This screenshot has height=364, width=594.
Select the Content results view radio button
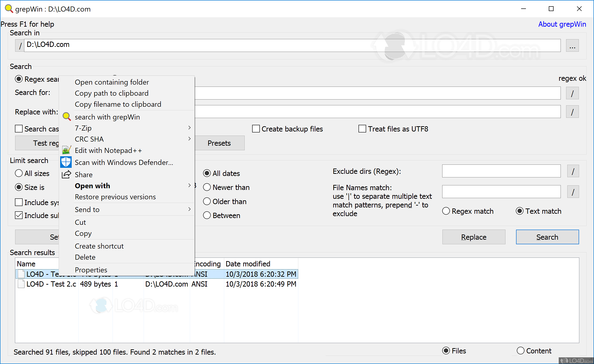click(x=520, y=351)
